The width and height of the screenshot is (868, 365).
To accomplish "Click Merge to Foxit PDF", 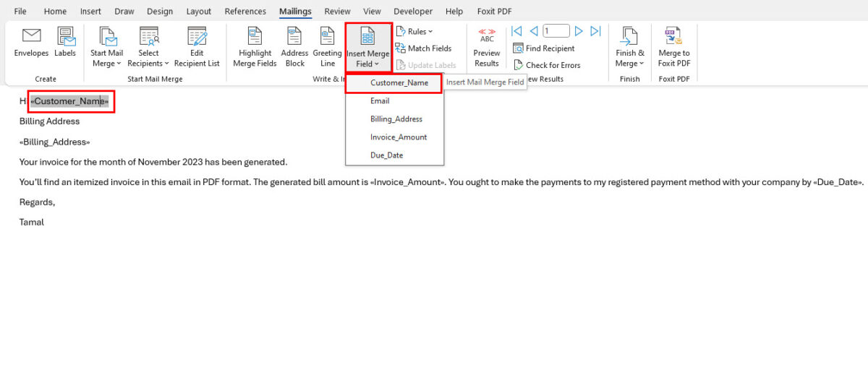I will click(x=674, y=48).
